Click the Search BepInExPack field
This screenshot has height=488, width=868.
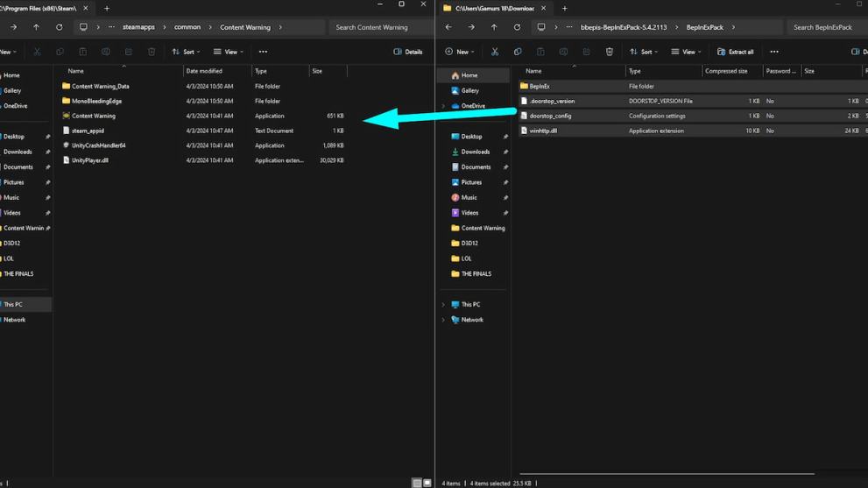pyautogui.click(x=823, y=27)
